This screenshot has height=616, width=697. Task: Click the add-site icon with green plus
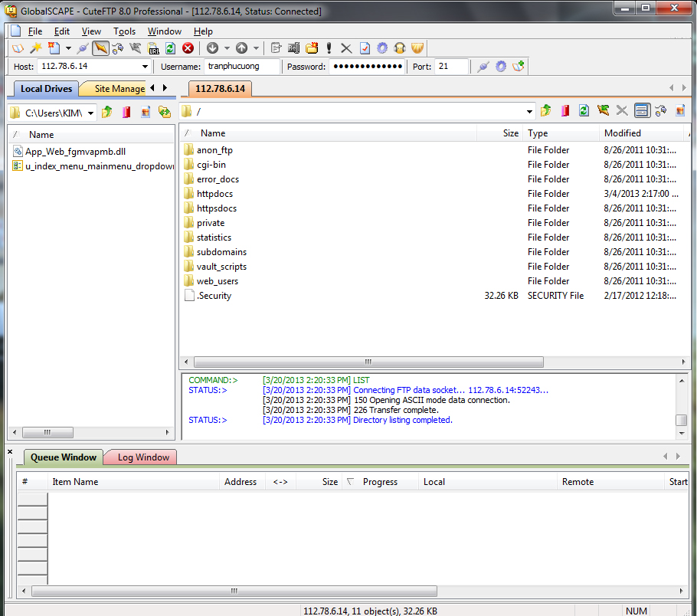(519, 67)
